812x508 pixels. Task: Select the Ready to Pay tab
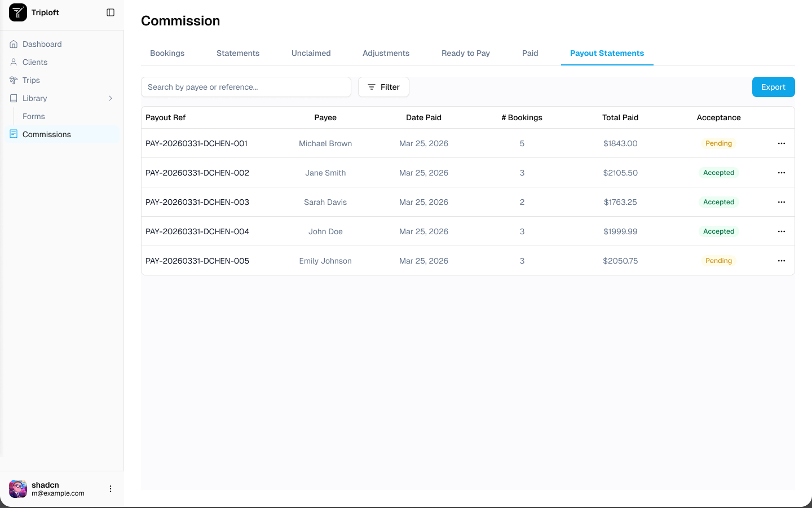pos(466,53)
